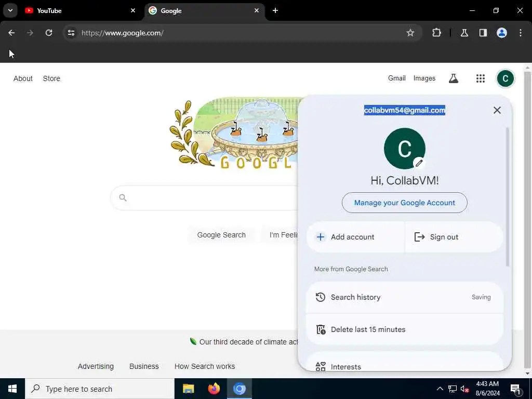532x399 pixels.
Task: Open Chrome Labs flask icon in toolbar
Action: click(x=464, y=33)
